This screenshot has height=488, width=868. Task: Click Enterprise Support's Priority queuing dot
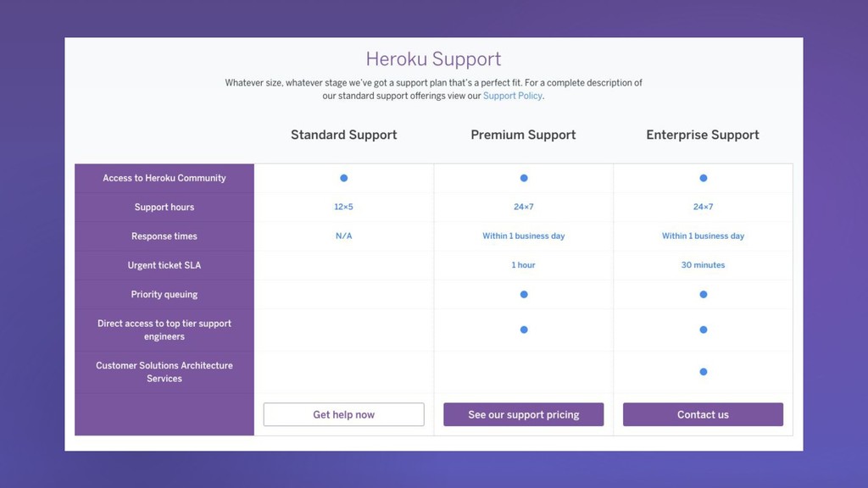pyautogui.click(x=704, y=295)
